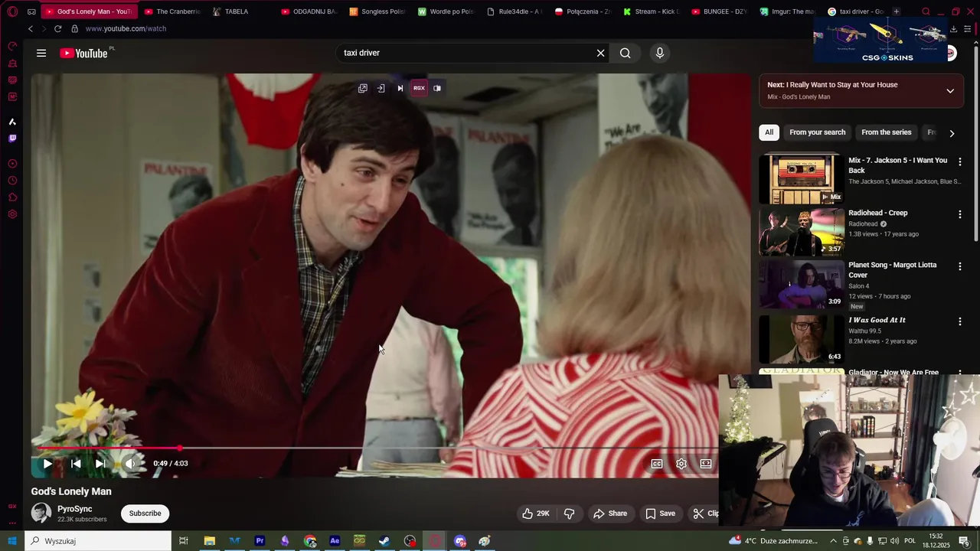Launch Premiere Pro from the taskbar

click(260, 541)
